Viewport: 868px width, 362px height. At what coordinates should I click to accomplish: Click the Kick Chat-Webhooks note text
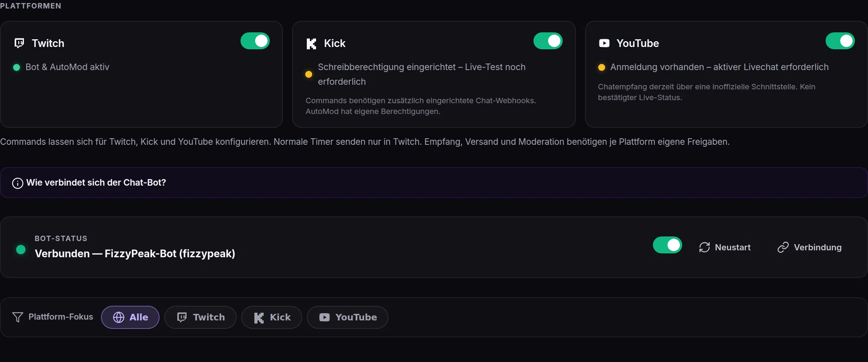[x=421, y=106]
